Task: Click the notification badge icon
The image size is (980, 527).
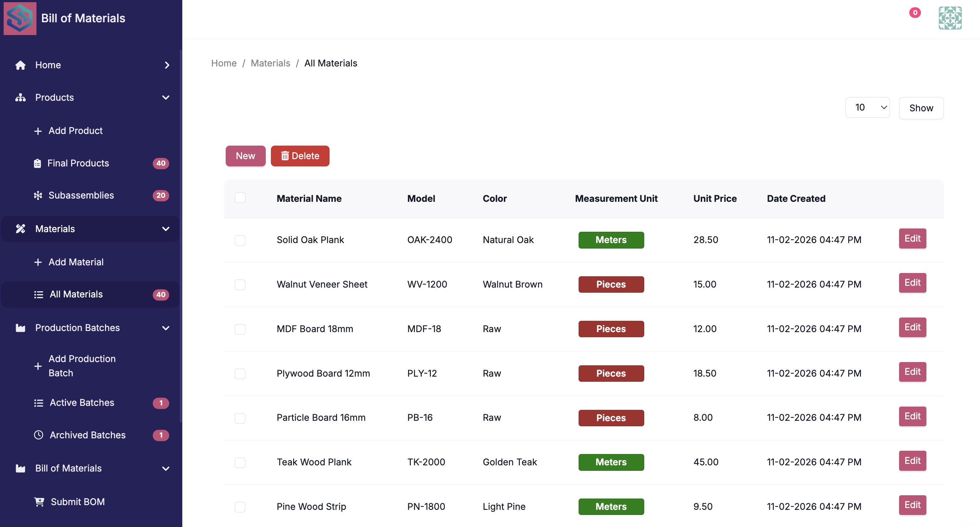Action: pos(915,12)
